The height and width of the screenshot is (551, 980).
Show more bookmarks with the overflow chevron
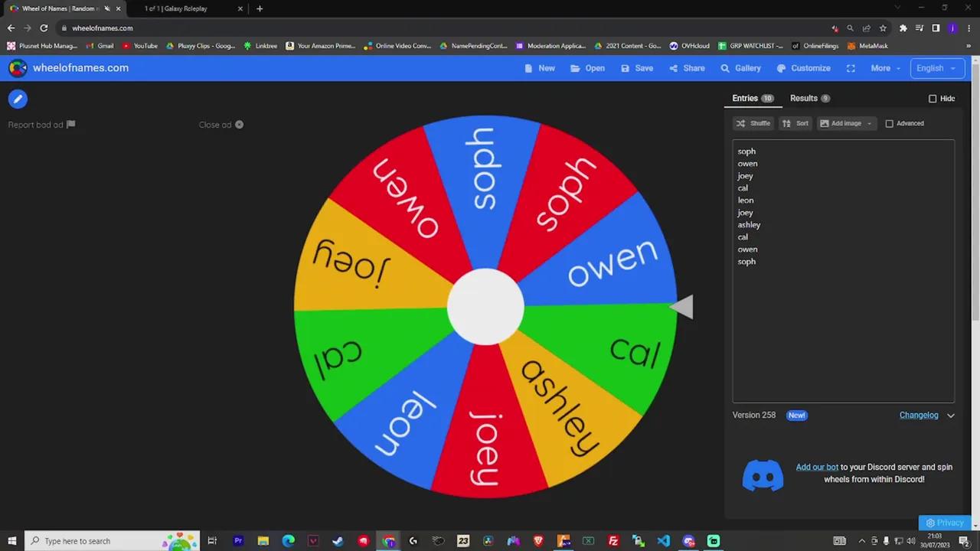pos(969,46)
